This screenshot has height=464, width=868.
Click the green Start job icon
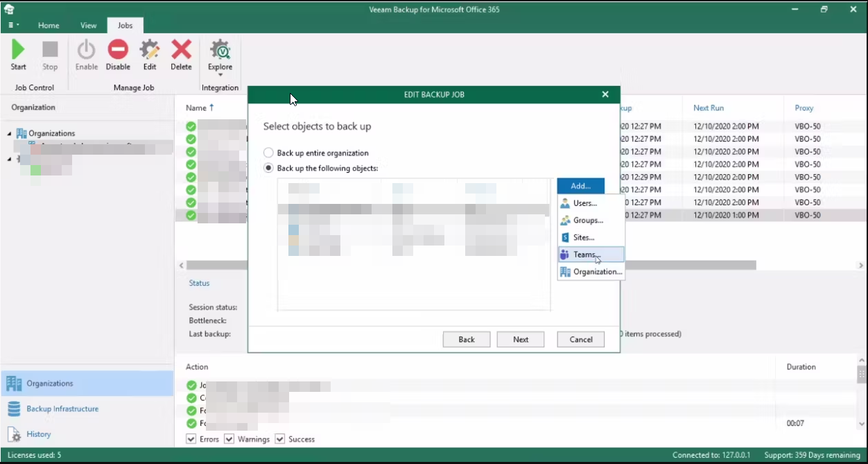coord(18,50)
